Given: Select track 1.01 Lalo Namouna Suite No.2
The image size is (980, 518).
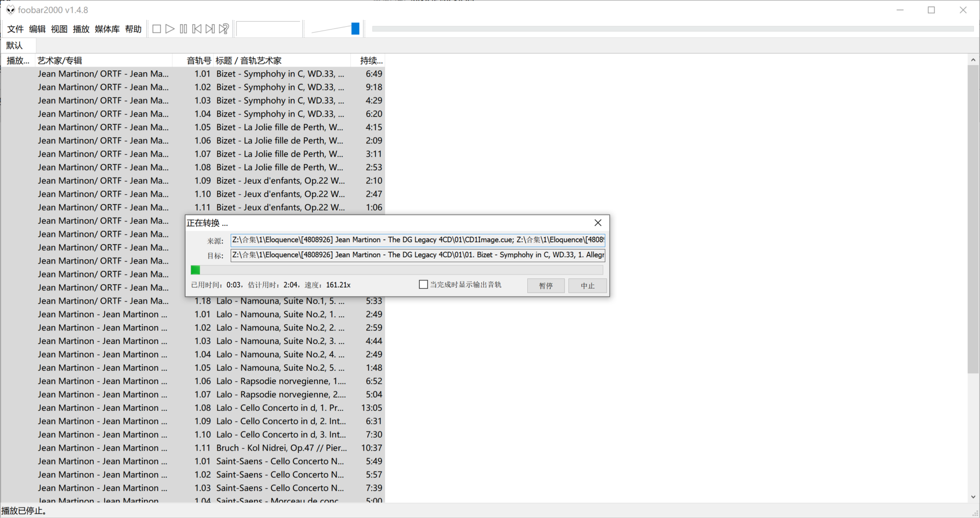Looking at the screenshot, I should point(193,314).
